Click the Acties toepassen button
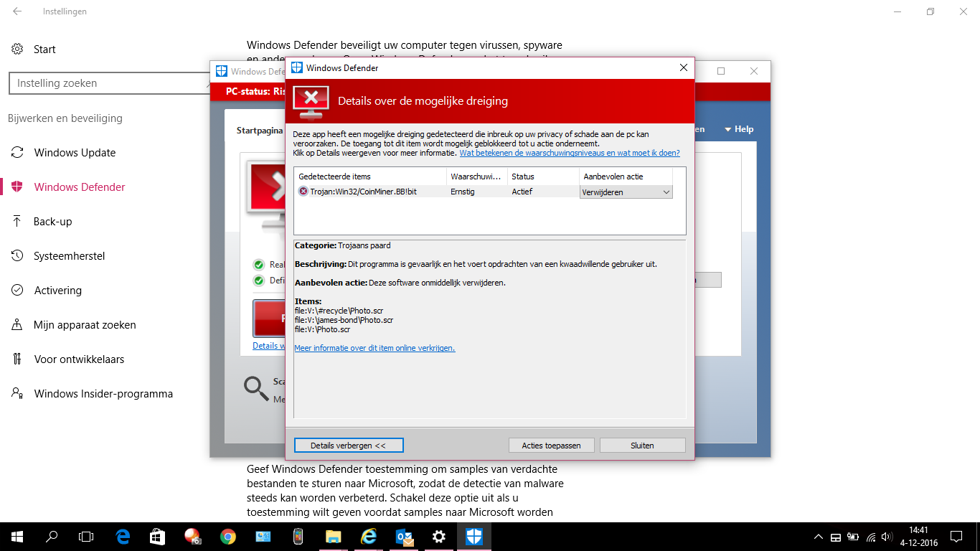The image size is (980, 551). pyautogui.click(x=551, y=446)
